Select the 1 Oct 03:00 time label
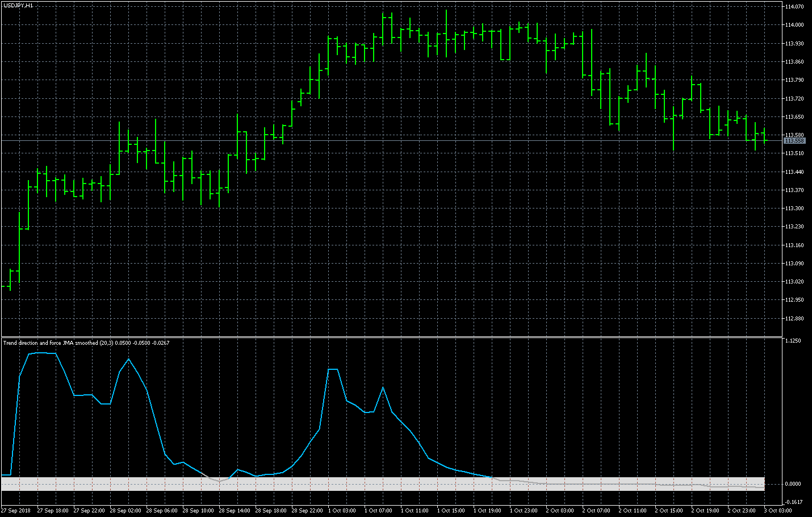 (342, 510)
